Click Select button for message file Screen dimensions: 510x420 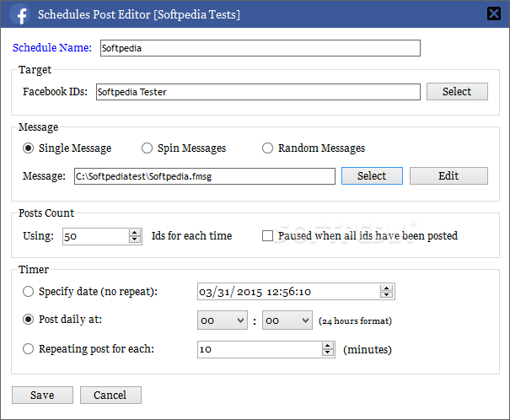pyautogui.click(x=372, y=176)
